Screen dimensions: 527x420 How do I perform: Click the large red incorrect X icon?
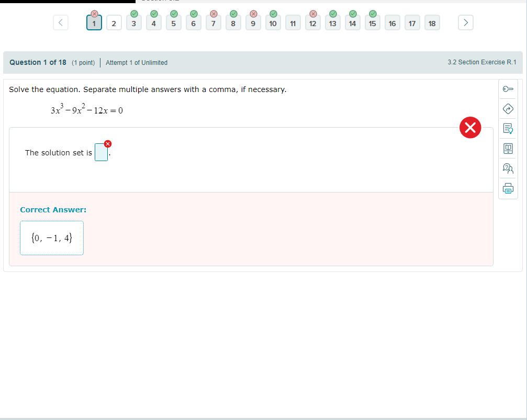470,128
